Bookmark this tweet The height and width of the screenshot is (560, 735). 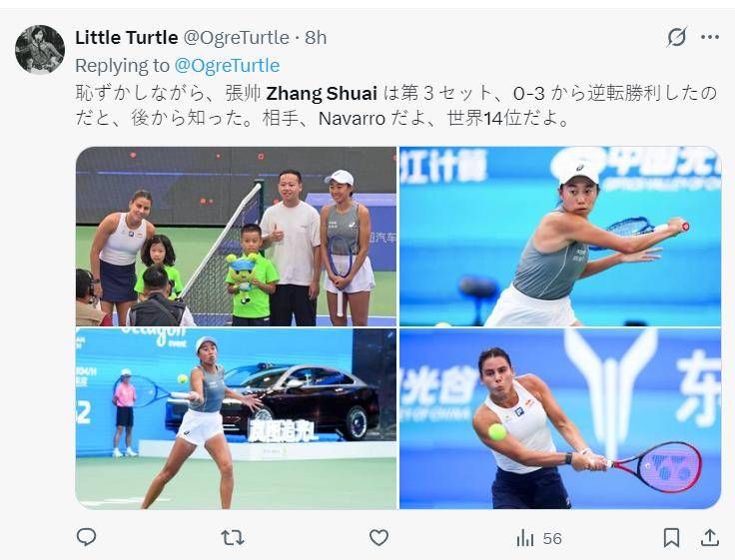click(671, 537)
